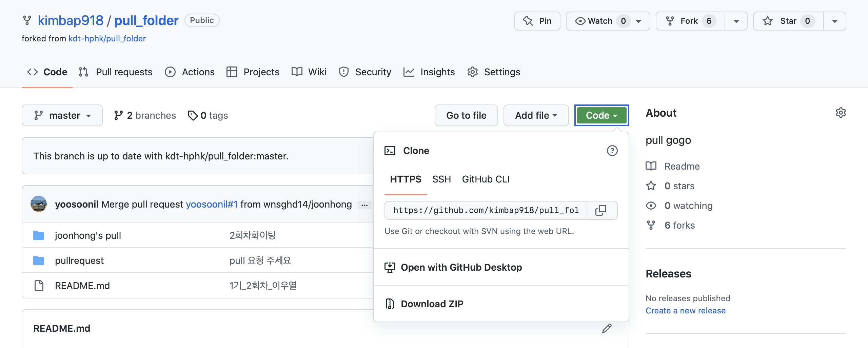
Task: Click the Readme book icon in About
Action: pyautogui.click(x=651, y=166)
